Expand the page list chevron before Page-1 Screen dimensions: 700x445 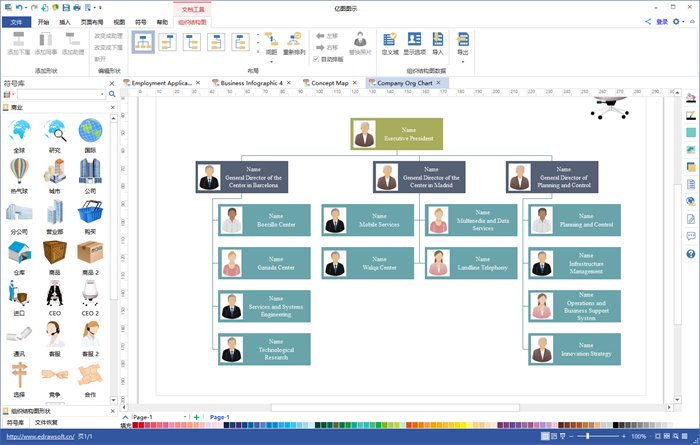(x=125, y=417)
